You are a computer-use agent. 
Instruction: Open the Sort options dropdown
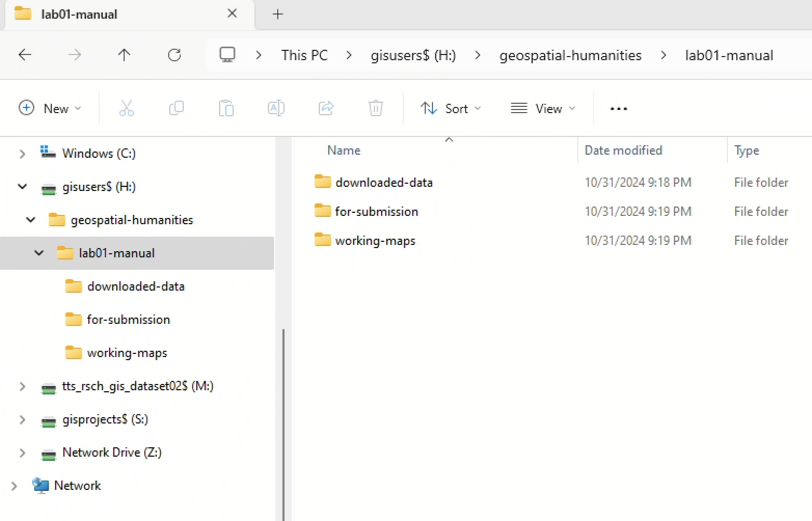[x=450, y=108]
